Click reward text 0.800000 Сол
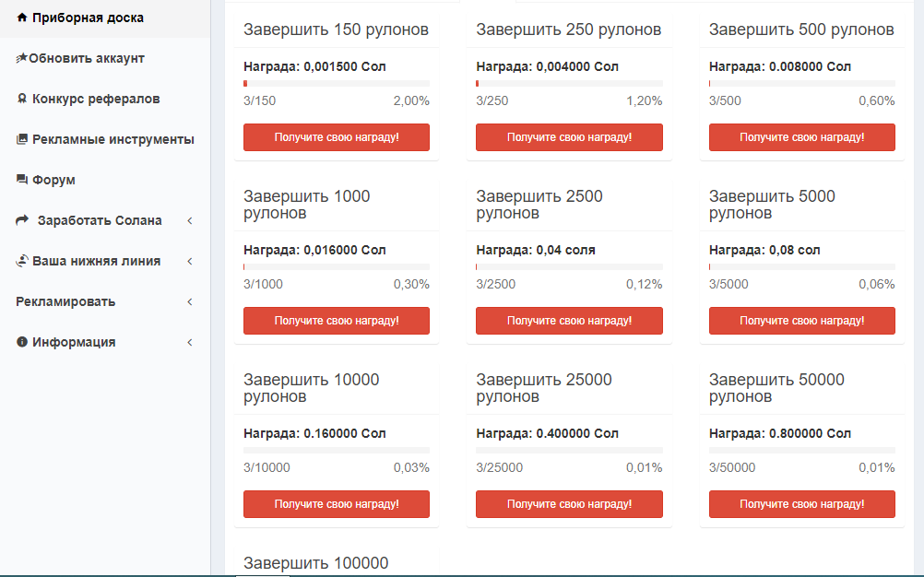Viewport: 924px width, 577px height. tap(810, 434)
